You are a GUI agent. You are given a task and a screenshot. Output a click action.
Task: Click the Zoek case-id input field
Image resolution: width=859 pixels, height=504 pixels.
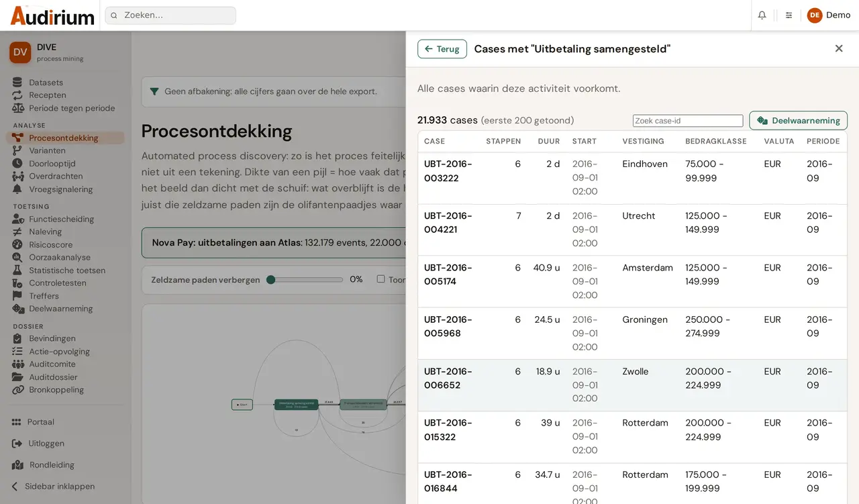click(x=688, y=121)
